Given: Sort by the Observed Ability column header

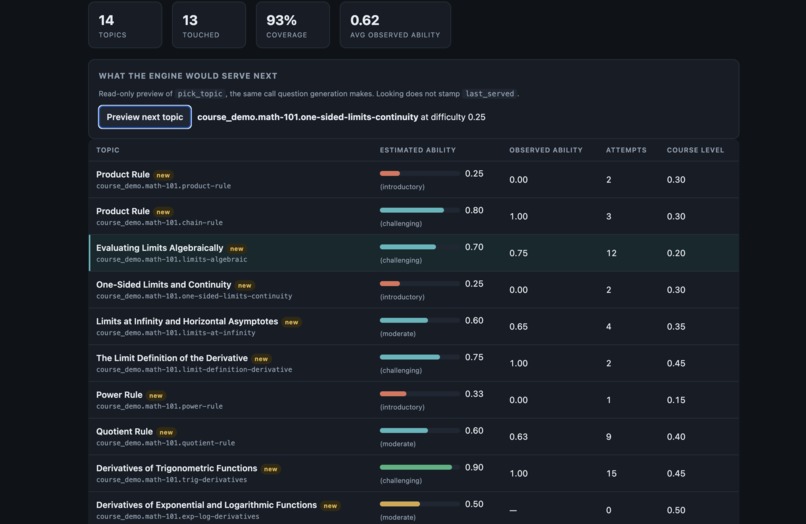Looking at the screenshot, I should pyautogui.click(x=546, y=150).
